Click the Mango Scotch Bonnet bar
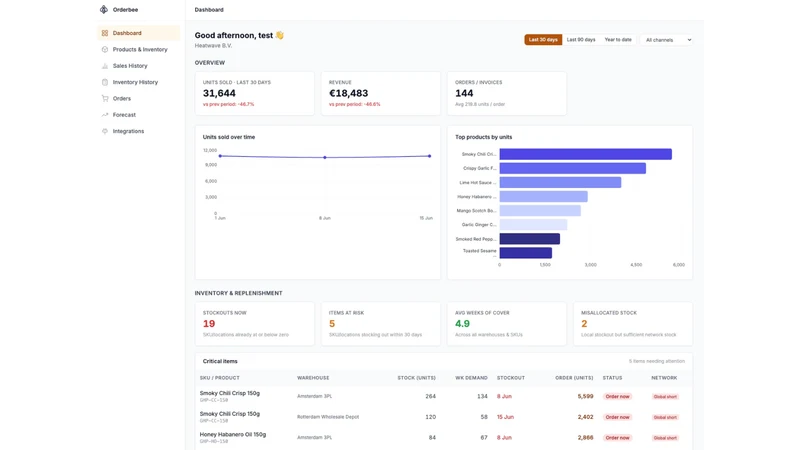The width and height of the screenshot is (800, 450). pyautogui.click(x=540, y=211)
